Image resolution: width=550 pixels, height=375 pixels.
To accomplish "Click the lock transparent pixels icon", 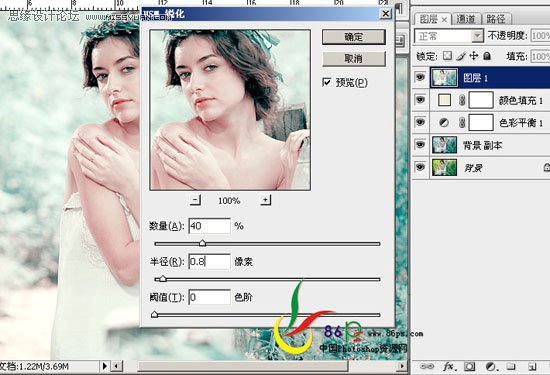I will tap(447, 56).
